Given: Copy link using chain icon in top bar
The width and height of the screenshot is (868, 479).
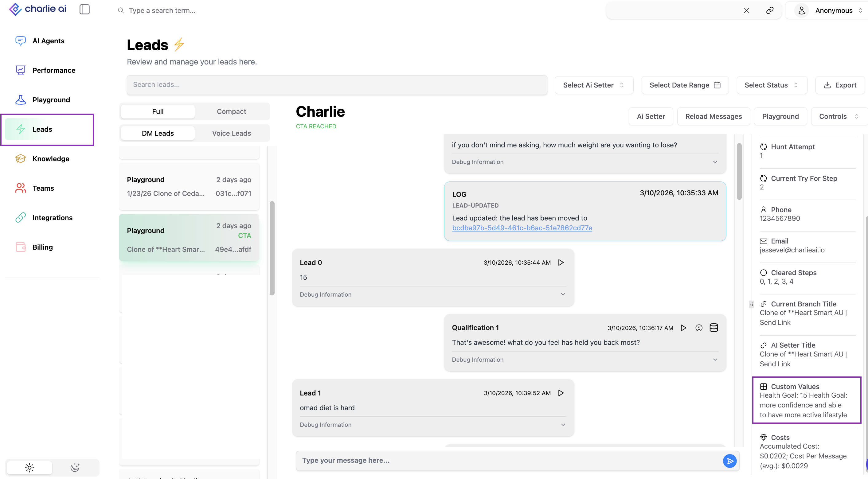Looking at the screenshot, I should click(x=770, y=10).
